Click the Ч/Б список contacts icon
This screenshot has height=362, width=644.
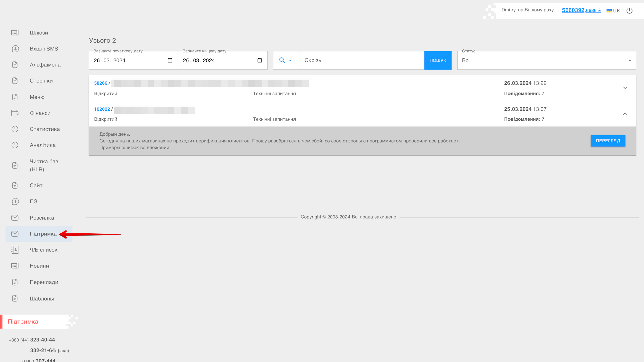click(x=15, y=250)
